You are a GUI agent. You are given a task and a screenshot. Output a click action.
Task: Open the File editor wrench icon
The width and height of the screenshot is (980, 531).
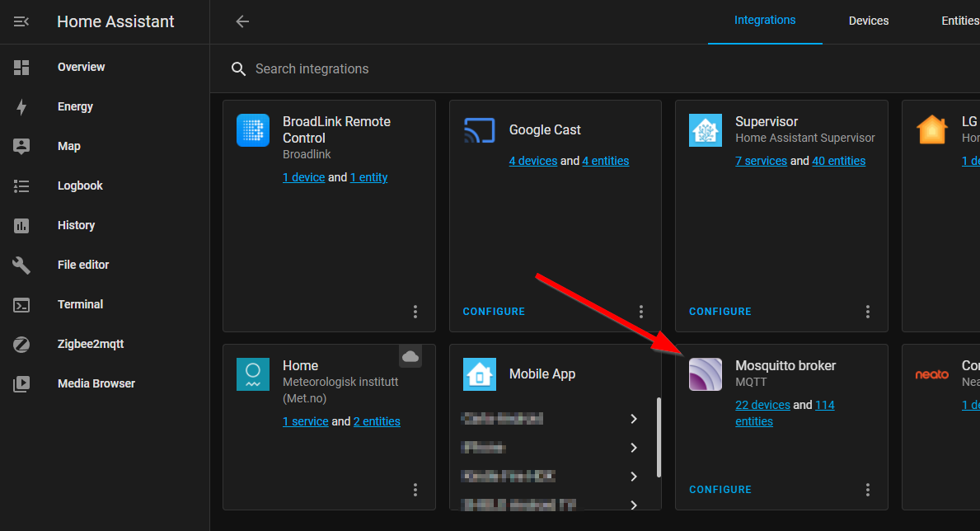pyautogui.click(x=21, y=265)
